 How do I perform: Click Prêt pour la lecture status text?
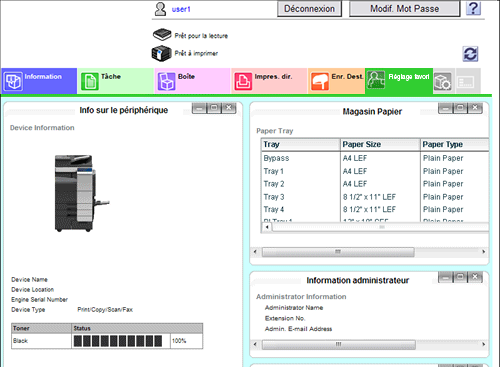coord(201,36)
